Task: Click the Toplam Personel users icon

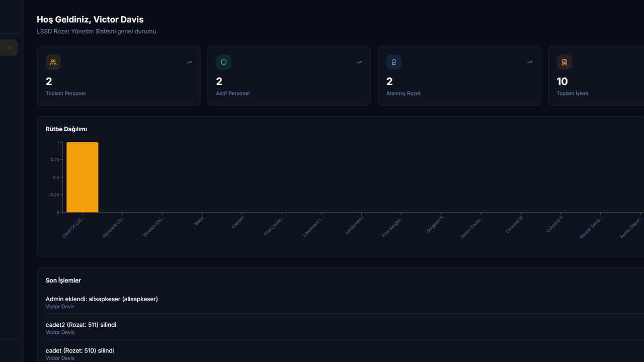Action: tap(53, 62)
